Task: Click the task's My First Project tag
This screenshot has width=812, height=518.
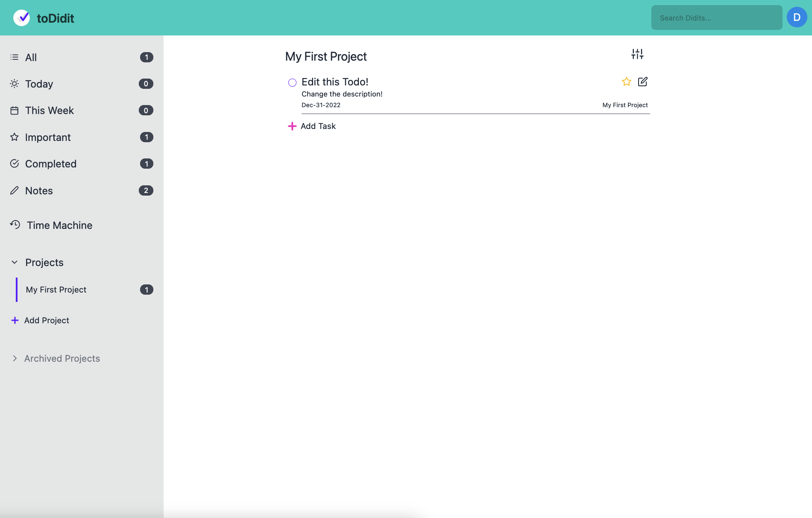Action: coord(625,105)
